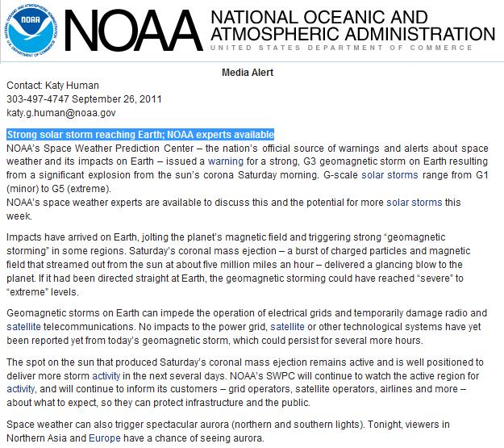The image size is (504, 448).
Task: Click 'Space weather can also trigger' paragraph
Action: click(x=228, y=431)
